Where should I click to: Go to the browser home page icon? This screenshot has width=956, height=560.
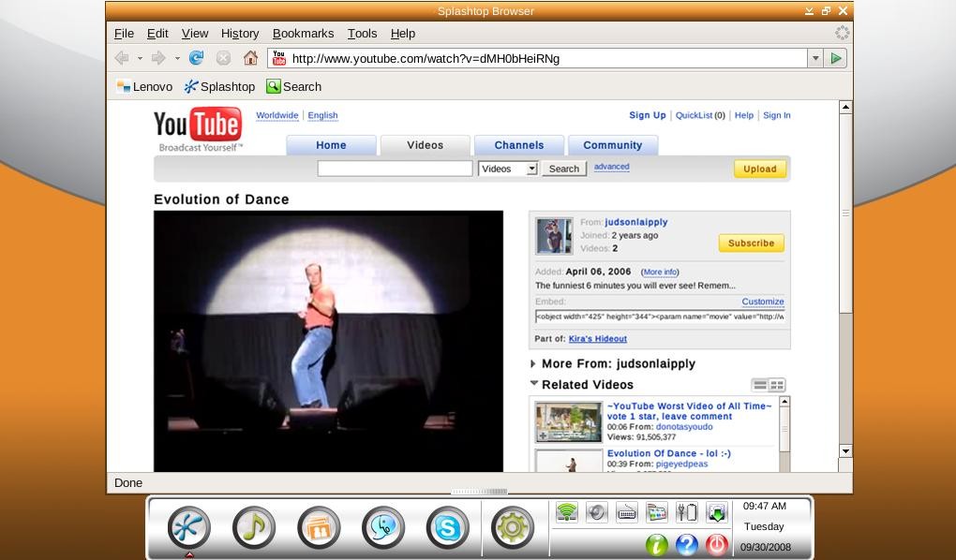250,58
